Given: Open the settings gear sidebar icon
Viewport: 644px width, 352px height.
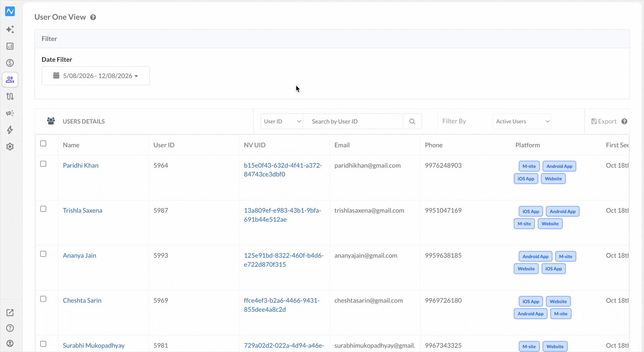Looking at the screenshot, I should [x=10, y=147].
